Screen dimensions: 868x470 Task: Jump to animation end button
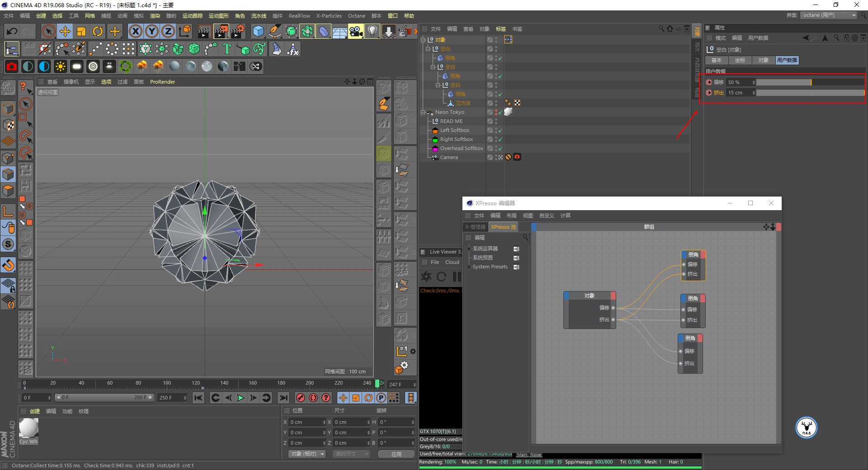click(x=283, y=398)
